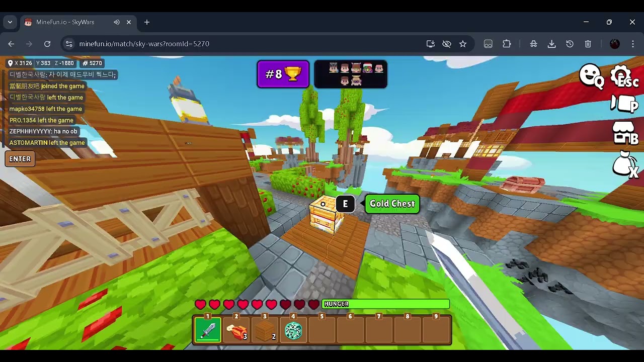This screenshot has width=644, height=362.
Task: Click the Gold Chest label
Action: click(x=392, y=204)
